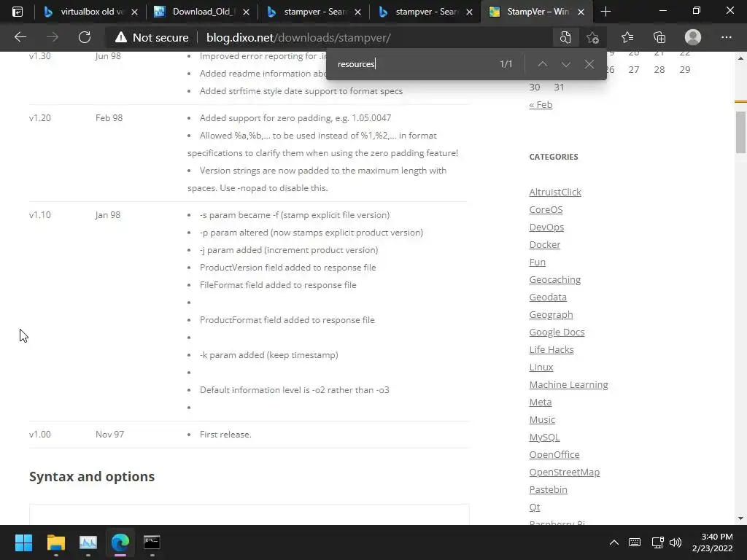Open the Geograph category link
This screenshot has width=747, height=560.
pos(551,315)
